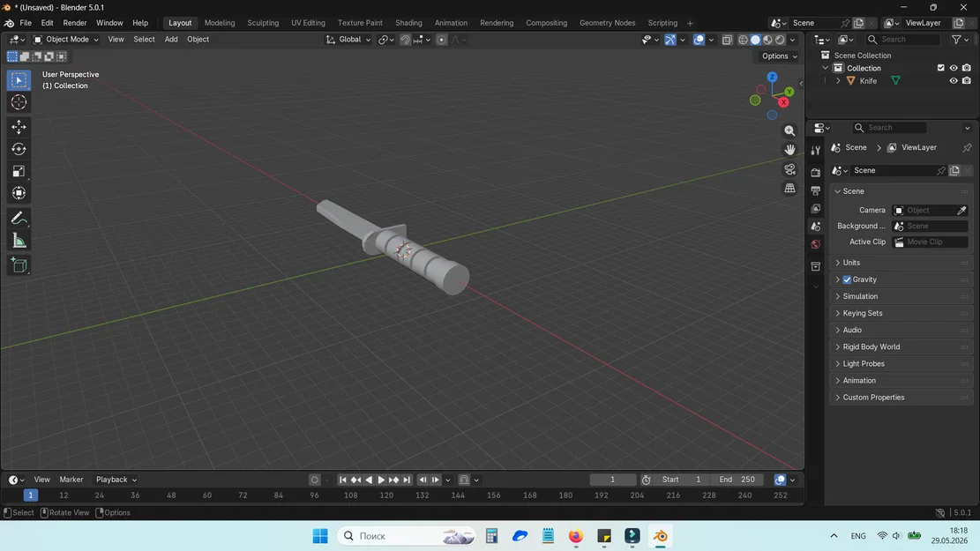Jump to the timeline start frame
Screen dimensions: 980x551
[x=342, y=480]
